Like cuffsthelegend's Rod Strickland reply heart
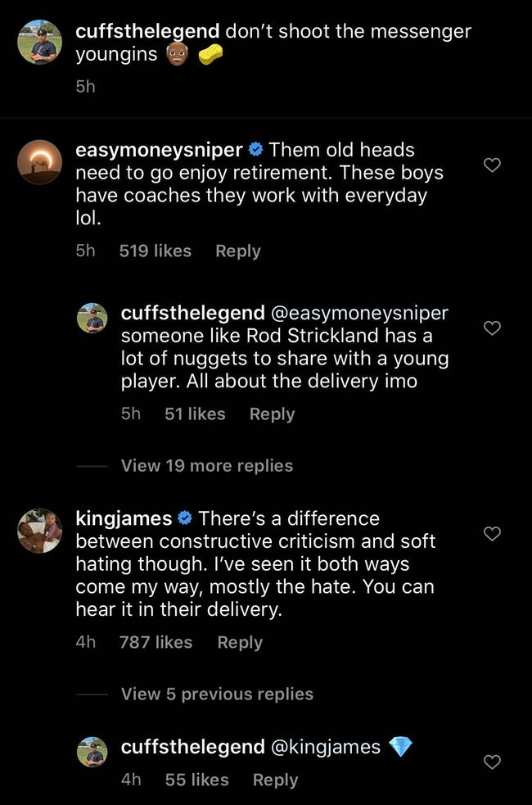Screen dimensions: 532x805 point(492,328)
